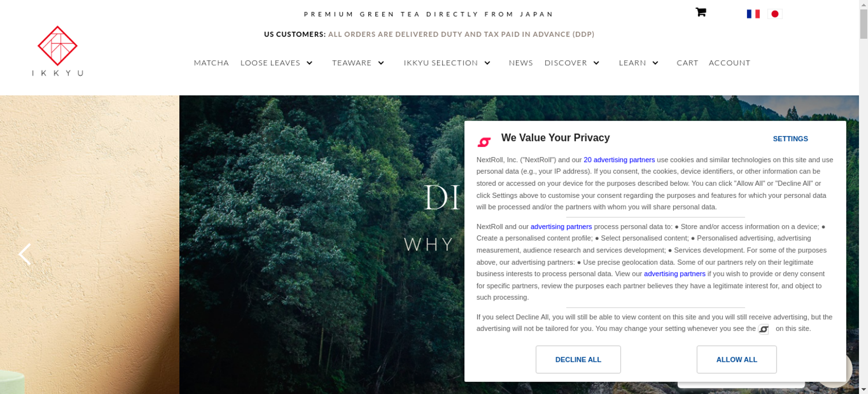
Task: Expand the Teaware dropdown chevron
Action: tap(381, 63)
